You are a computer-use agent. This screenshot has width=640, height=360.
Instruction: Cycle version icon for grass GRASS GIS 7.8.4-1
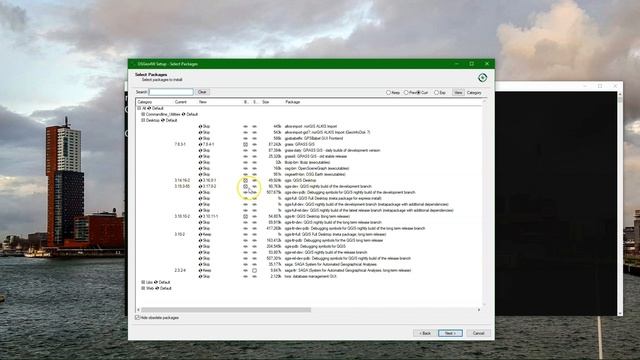(200, 144)
